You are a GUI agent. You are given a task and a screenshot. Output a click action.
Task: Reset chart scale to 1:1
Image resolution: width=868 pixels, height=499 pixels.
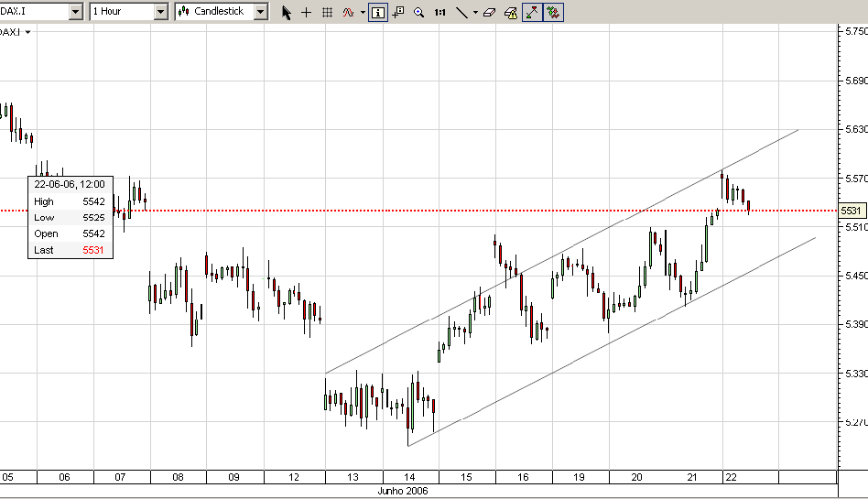(x=440, y=12)
